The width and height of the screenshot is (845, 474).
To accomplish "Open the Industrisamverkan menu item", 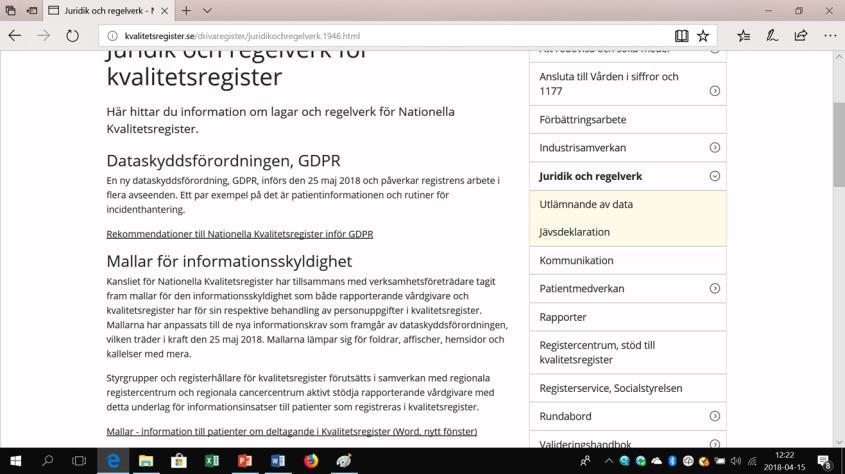I will click(x=583, y=148).
